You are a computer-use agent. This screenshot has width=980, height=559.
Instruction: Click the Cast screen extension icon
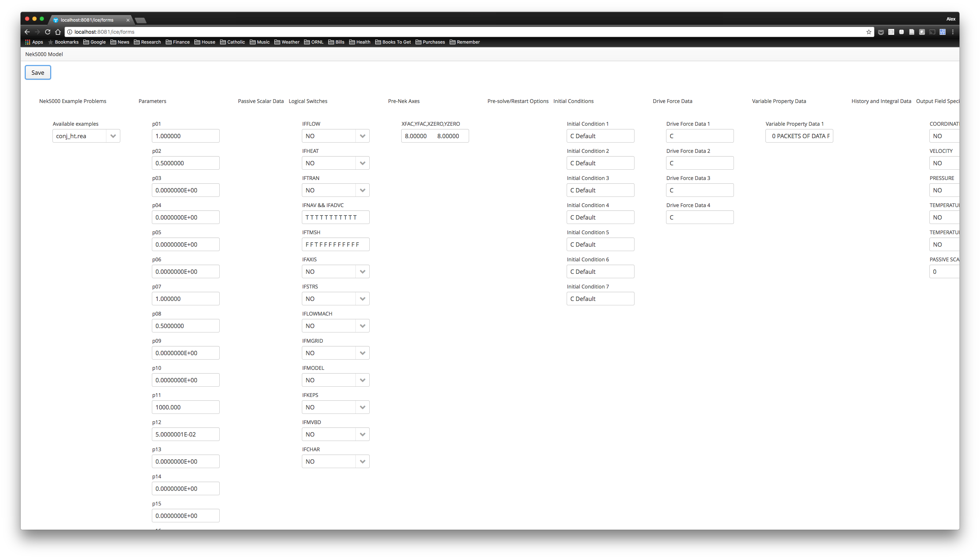click(x=932, y=32)
